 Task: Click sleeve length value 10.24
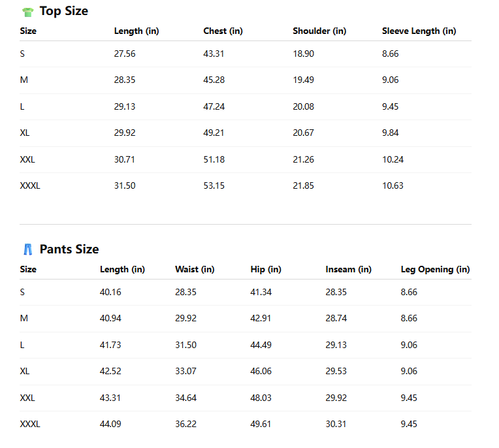tap(393, 159)
